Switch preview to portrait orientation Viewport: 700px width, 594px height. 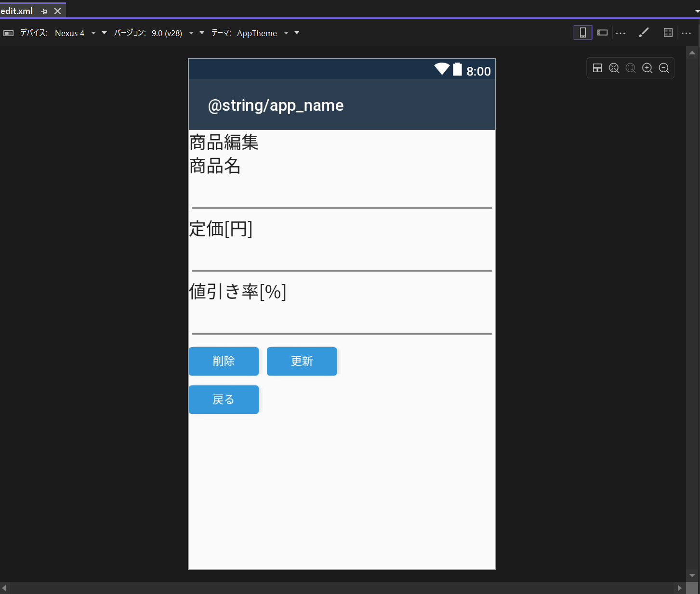582,33
